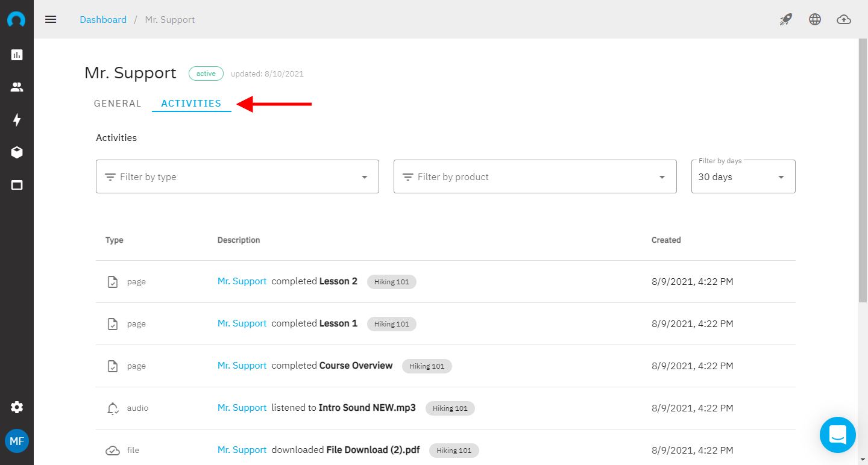Click the Type column header

[115, 240]
